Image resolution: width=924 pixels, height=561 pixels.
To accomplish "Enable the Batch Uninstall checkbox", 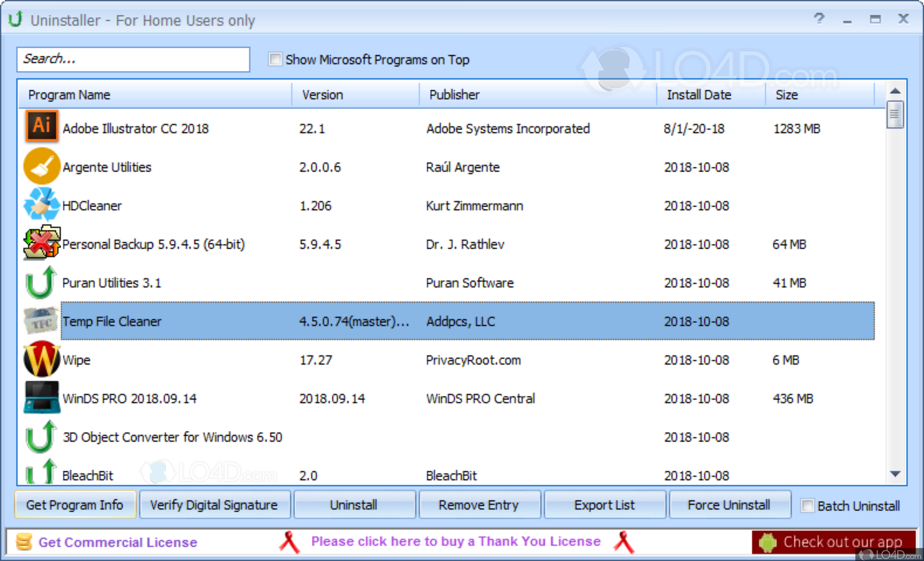I will coord(808,505).
